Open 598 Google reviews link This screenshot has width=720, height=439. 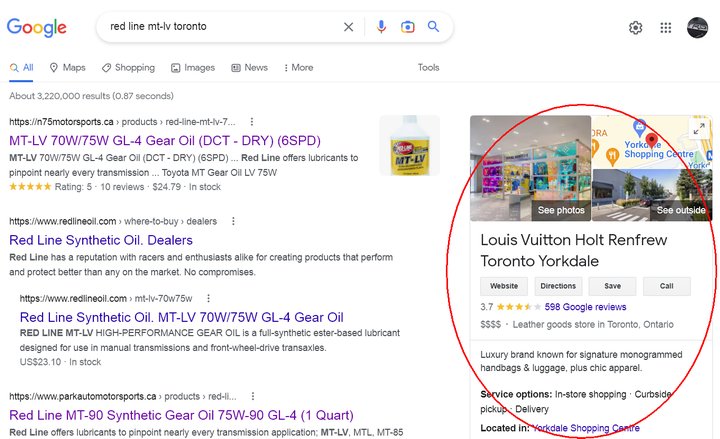(585, 307)
